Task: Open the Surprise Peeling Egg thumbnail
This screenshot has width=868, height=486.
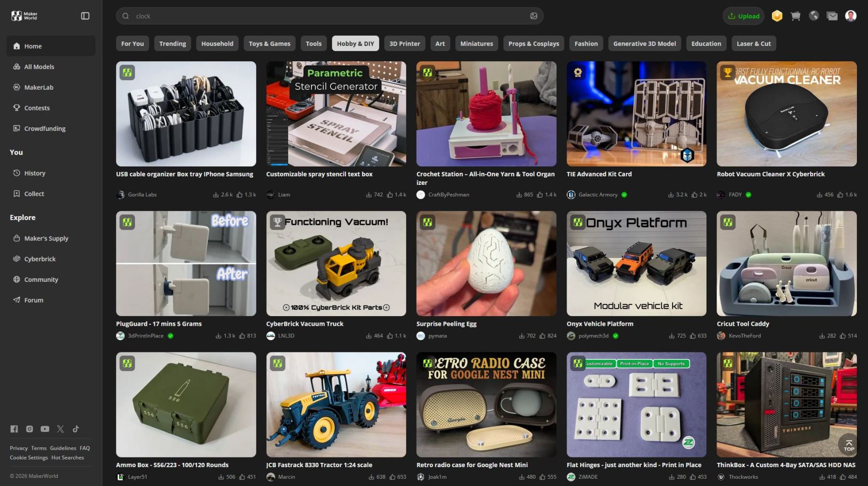Action: click(486, 264)
